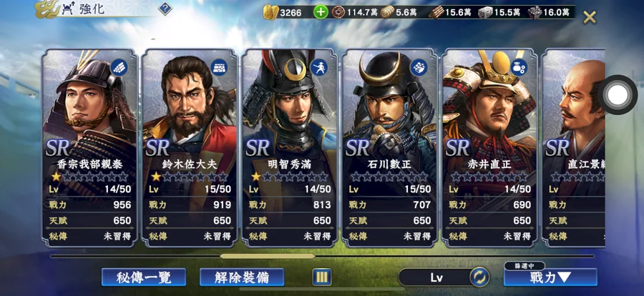Open the 秘傳一覽 list
The width and height of the screenshot is (644, 296).
144,277
